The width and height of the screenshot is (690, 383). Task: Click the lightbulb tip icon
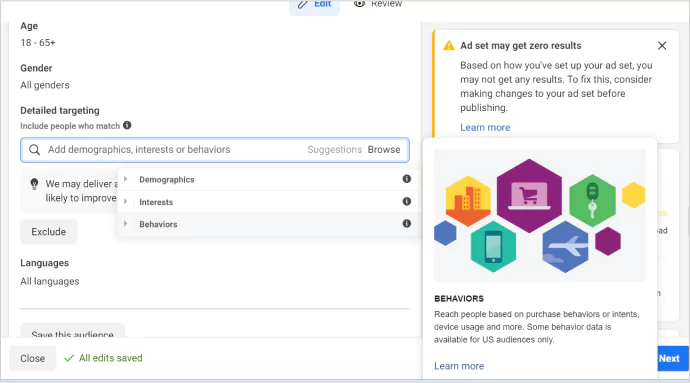coord(34,184)
